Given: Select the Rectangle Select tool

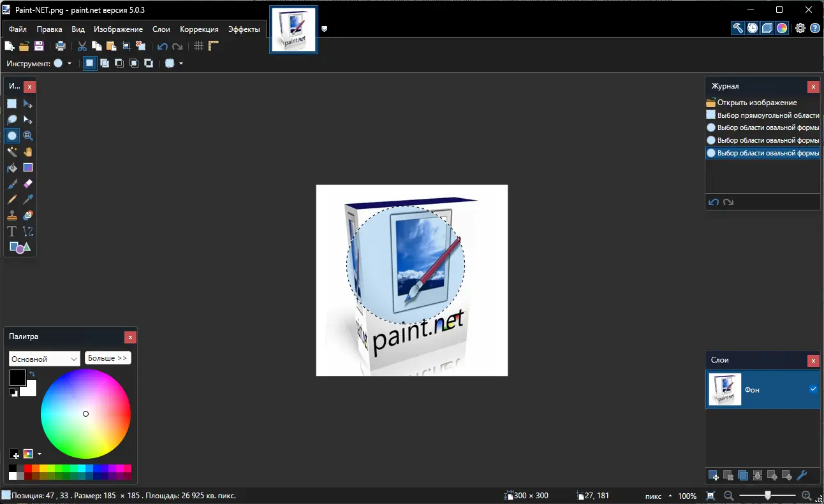Looking at the screenshot, I should point(12,104).
